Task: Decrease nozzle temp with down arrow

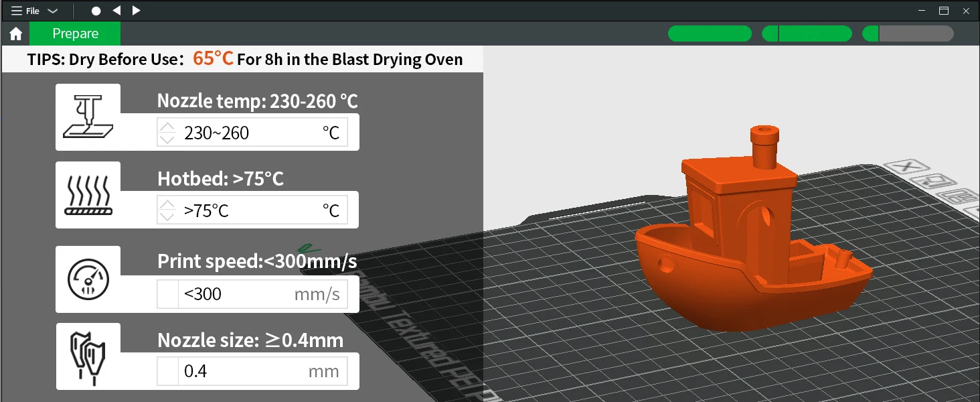Action: (167, 139)
